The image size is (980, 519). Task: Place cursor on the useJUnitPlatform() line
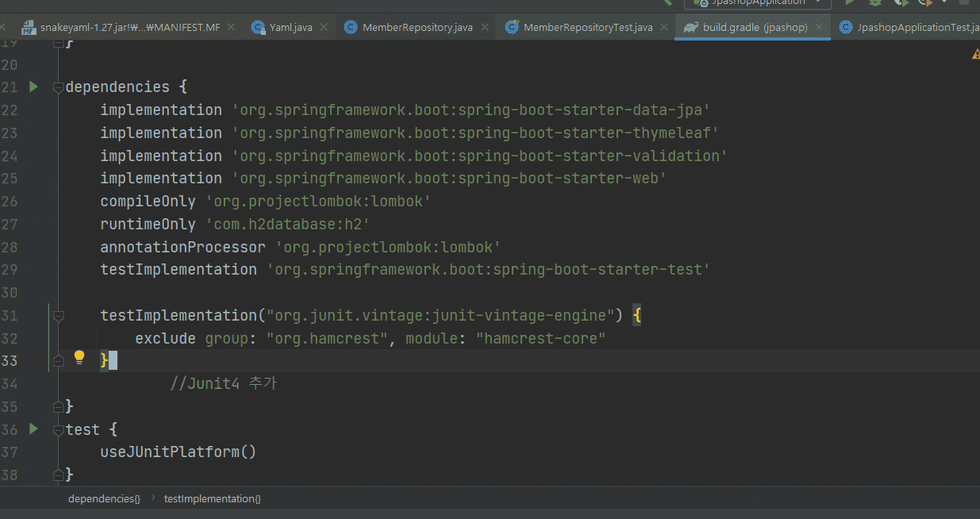178,452
